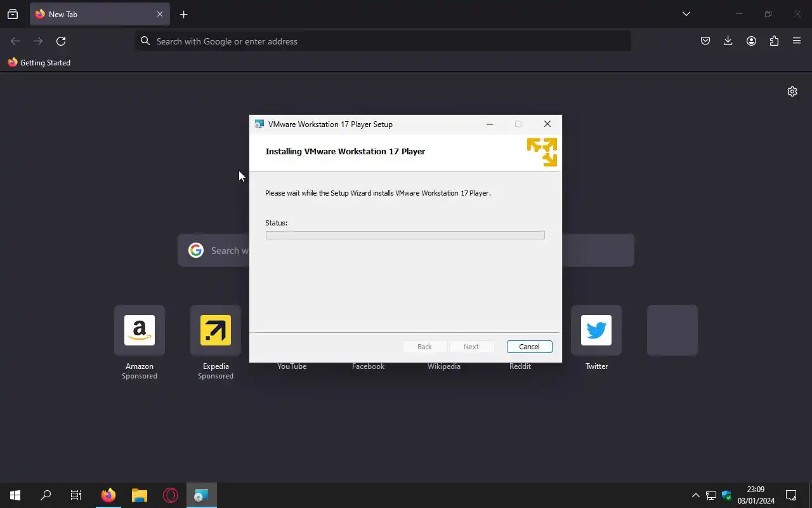Open Save to Pocket button

[705, 41]
